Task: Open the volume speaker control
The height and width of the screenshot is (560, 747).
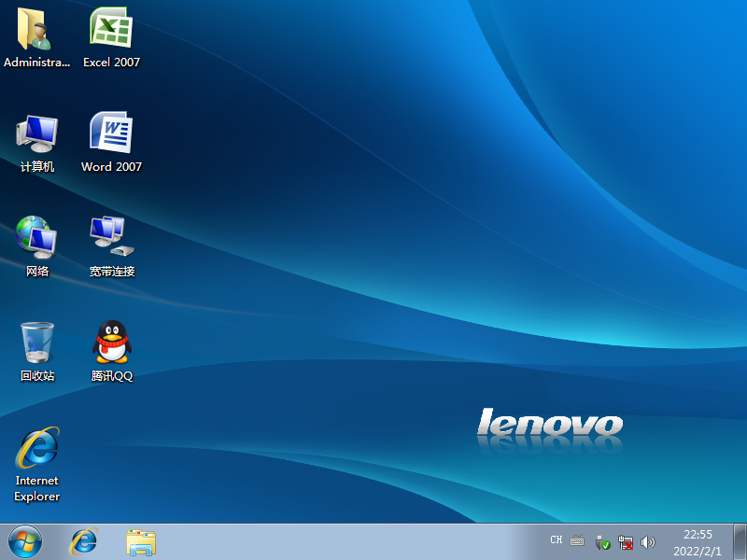Action: point(648,541)
